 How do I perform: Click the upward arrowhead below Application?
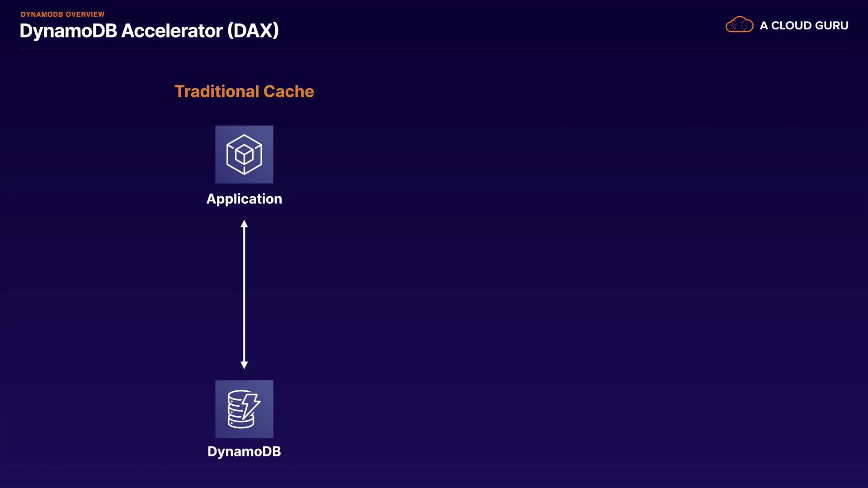[244, 224]
